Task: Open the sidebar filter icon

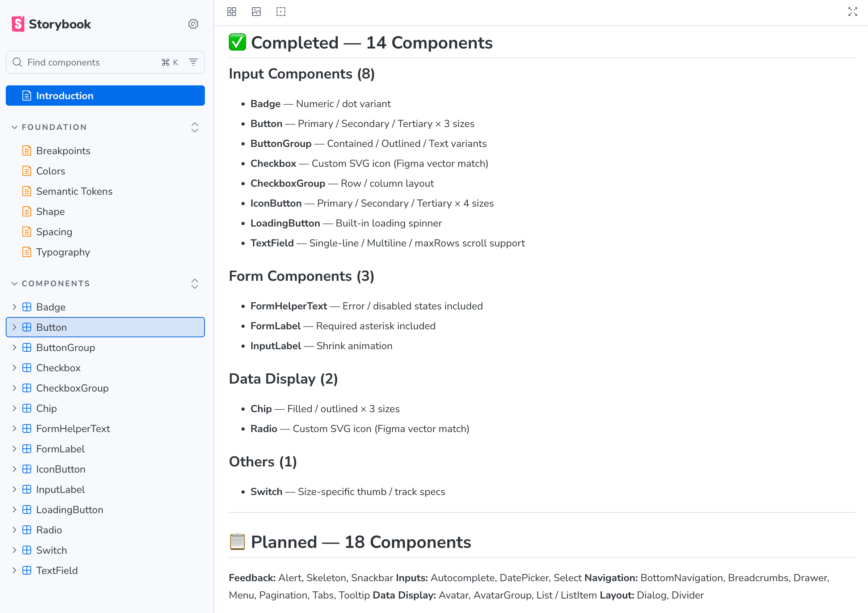Action: [x=193, y=62]
